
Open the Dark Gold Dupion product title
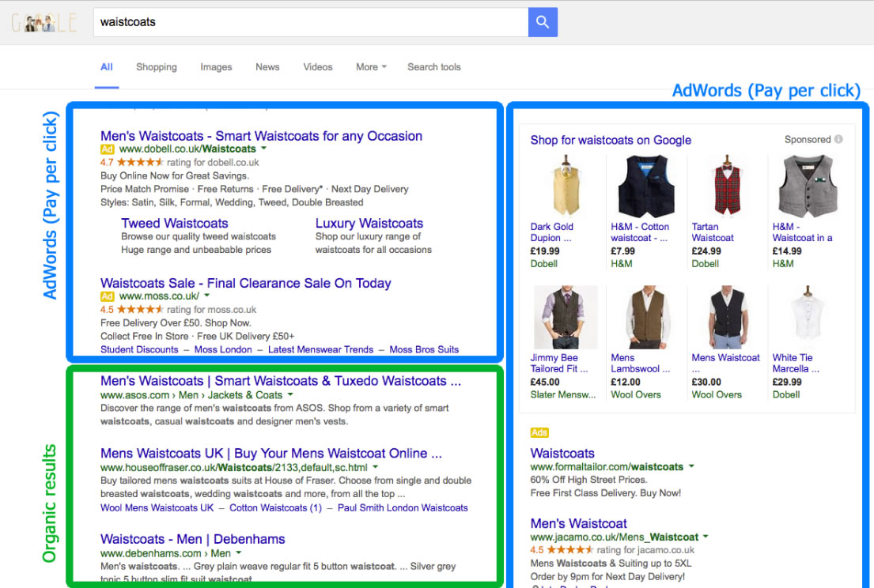552,232
